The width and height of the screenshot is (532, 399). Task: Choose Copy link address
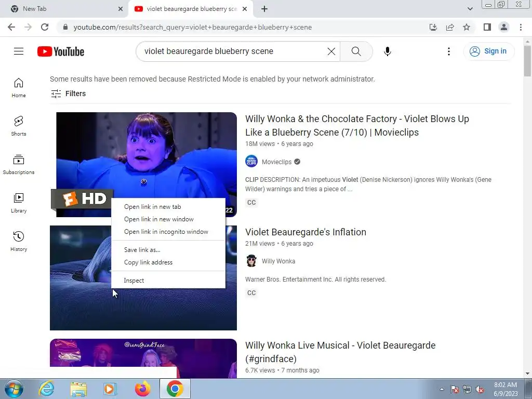coord(168,262)
